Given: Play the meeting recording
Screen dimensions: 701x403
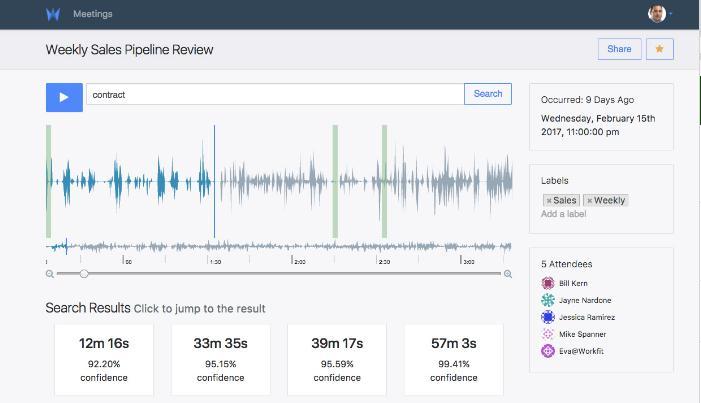Looking at the screenshot, I should click(x=64, y=97).
